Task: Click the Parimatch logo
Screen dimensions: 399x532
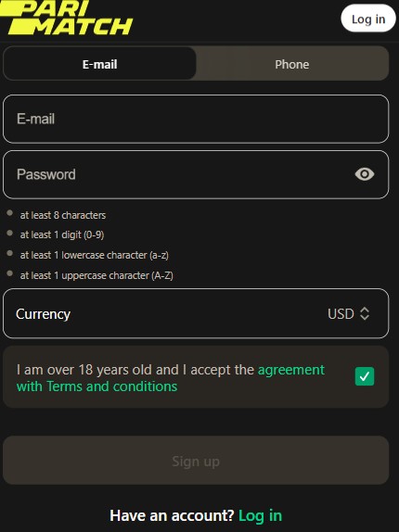Action: [66, 18]
